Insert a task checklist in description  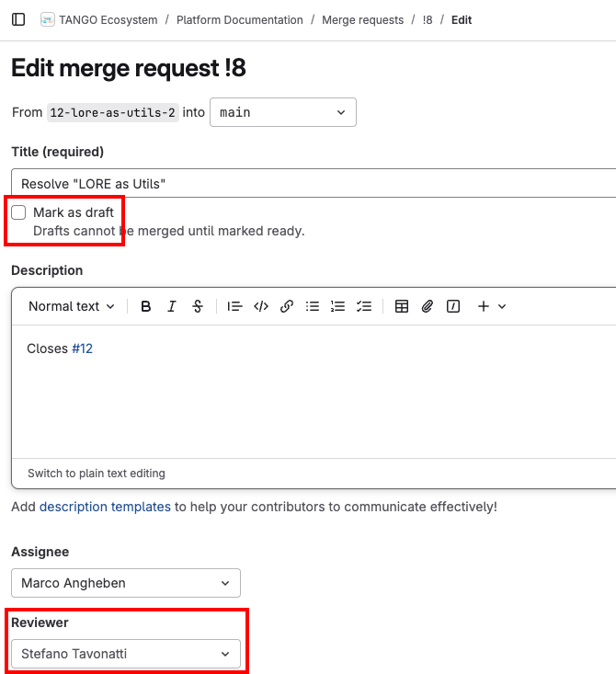point(363,306)
